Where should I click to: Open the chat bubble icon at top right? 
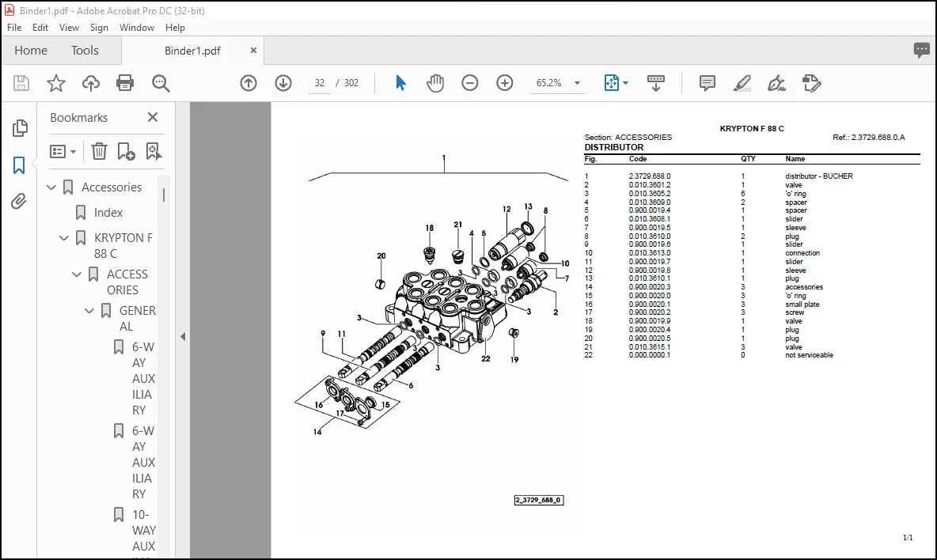point(921,50)
